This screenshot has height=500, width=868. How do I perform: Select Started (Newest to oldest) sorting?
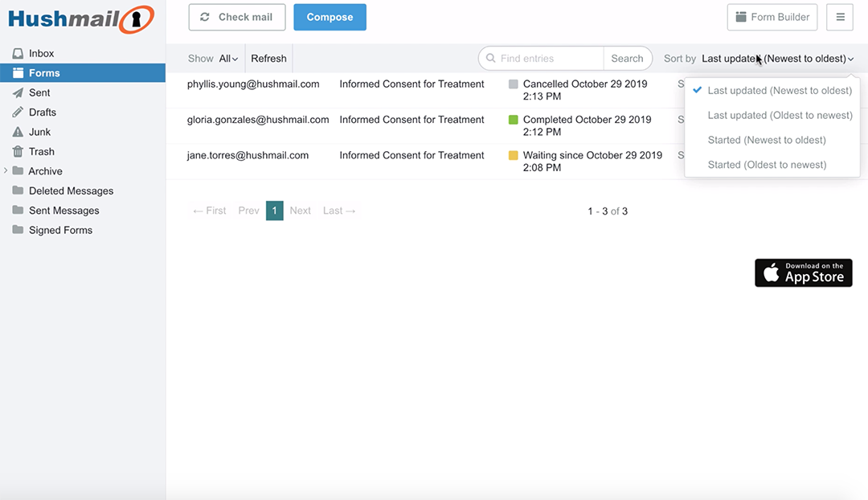click(x=766, y=141)
